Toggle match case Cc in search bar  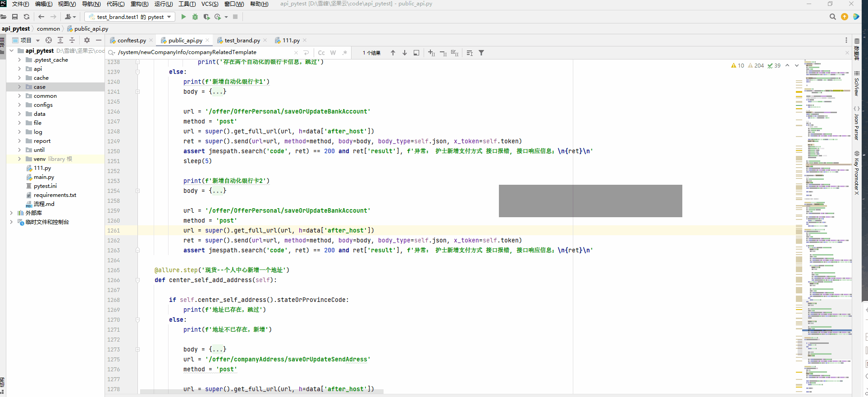321,53
